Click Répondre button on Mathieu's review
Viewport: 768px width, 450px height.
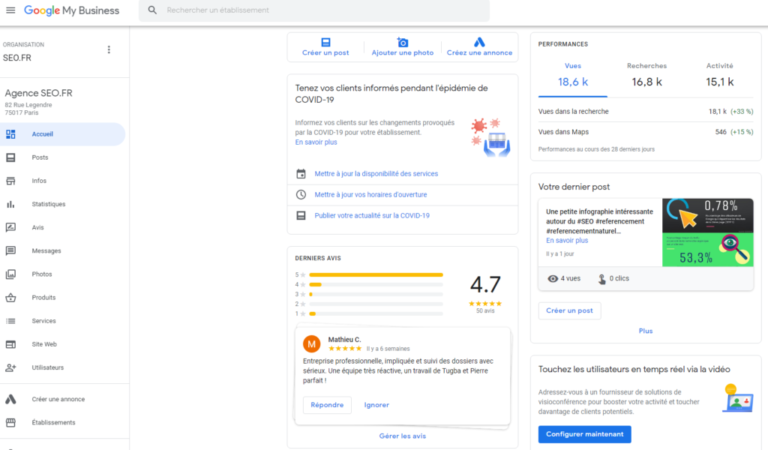(x=327, y=405)
